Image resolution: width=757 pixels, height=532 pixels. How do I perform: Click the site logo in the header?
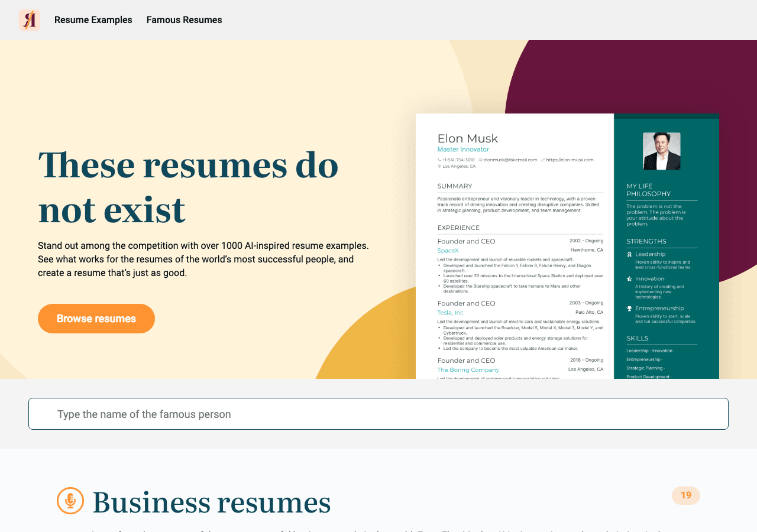[30, 20]
